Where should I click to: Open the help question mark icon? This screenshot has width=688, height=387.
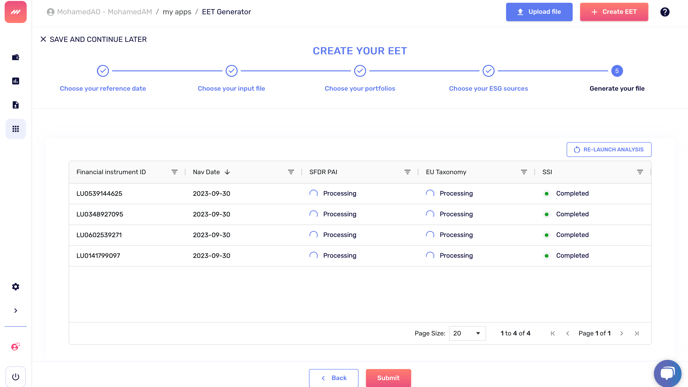pyautogui.click(x=665, y=12)
